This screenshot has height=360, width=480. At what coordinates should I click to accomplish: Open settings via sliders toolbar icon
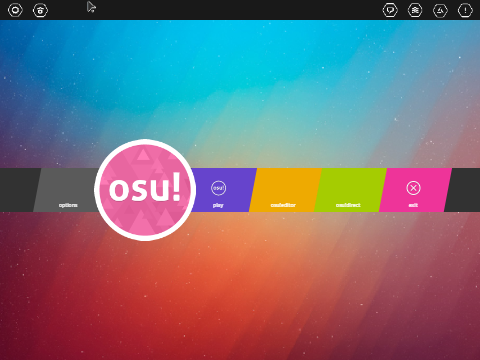click(415, 10)
